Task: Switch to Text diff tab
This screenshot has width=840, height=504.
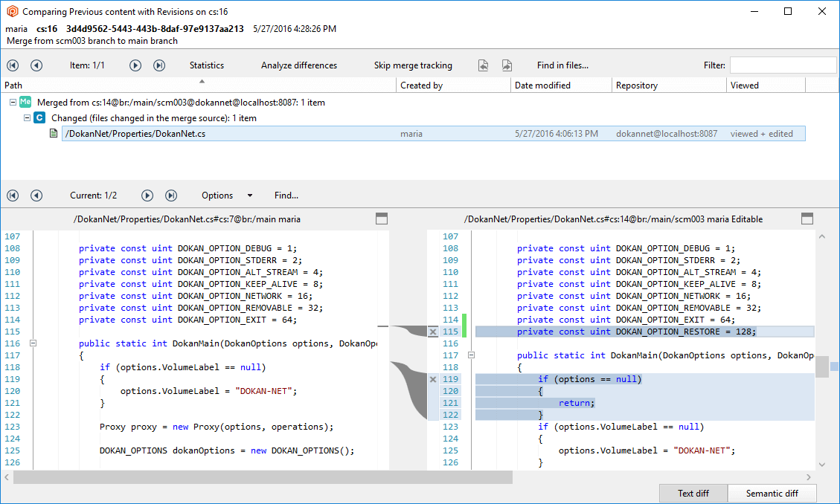Action: [693, 494]
